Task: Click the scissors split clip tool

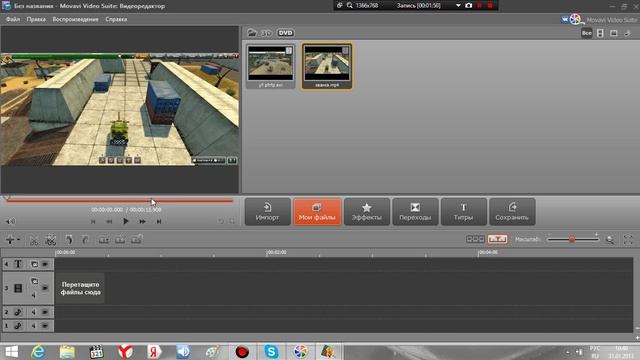Action: click(x=34, y=240)
